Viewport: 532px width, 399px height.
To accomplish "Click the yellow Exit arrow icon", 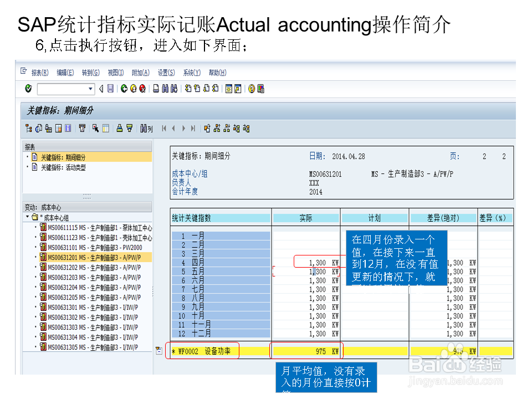I will pos(134,89).
